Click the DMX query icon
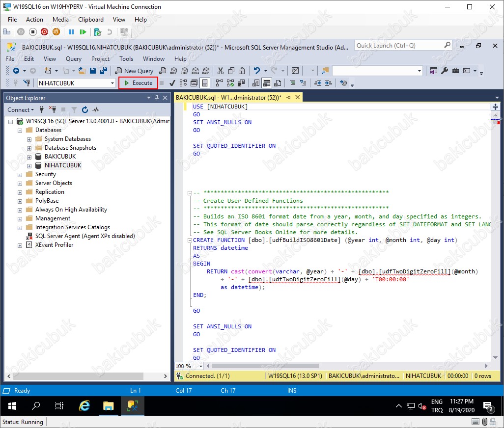The height and width of the screenshot is (428, 504). point(184,71)
